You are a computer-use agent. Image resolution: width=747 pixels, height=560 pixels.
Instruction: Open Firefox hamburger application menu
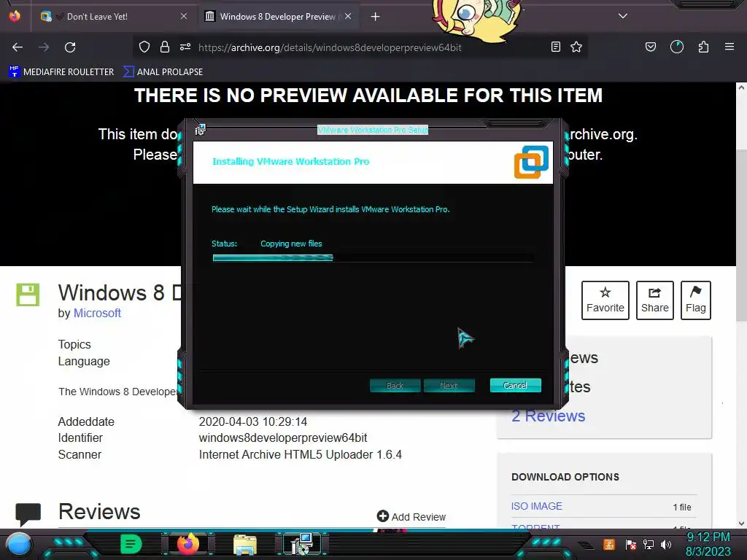click(x=729, y=47)
